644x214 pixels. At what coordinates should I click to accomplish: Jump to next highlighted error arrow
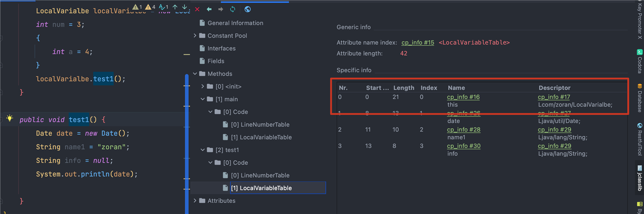tap(184, 7)
